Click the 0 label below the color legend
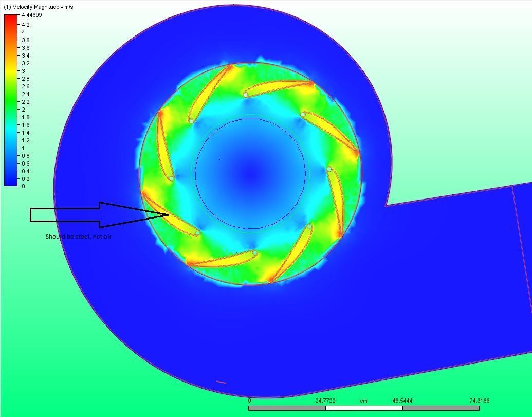Screen dimensions: 532x417 [x=23, y=186]
